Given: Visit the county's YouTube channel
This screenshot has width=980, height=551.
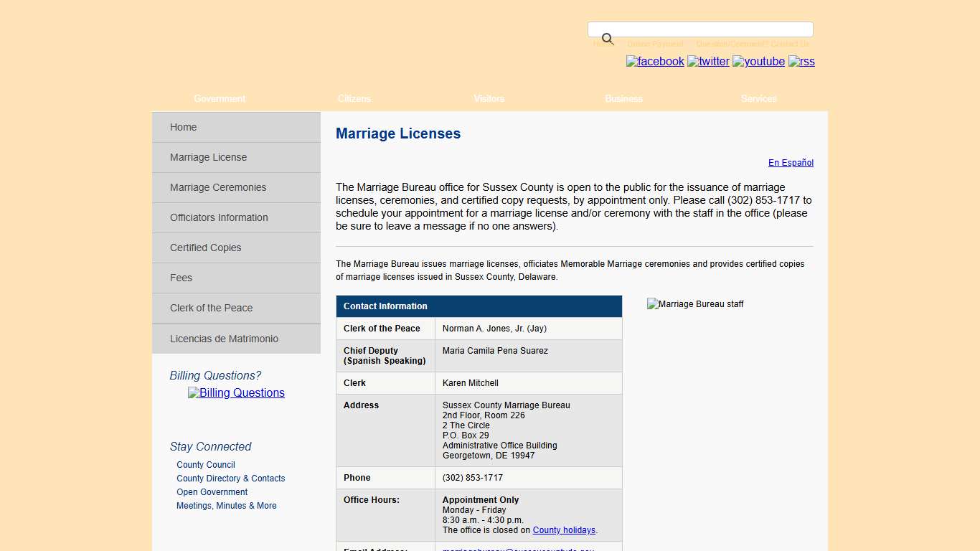Looking at the screenshot, I should (x=758, y=62).
